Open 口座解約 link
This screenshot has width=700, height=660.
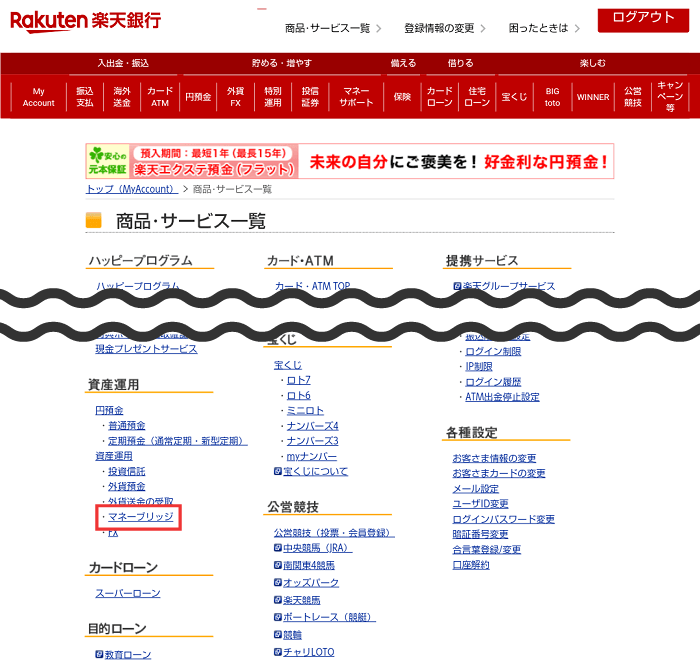(471, 565)
